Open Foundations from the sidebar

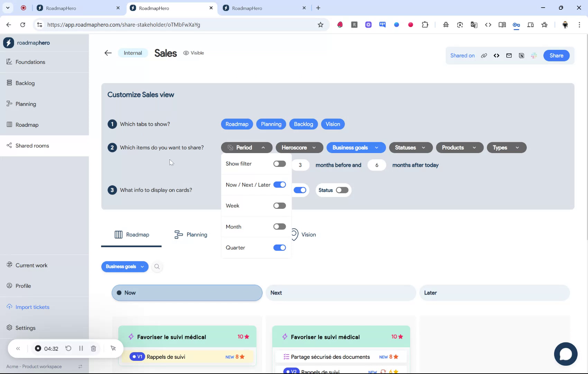(30, 62)
